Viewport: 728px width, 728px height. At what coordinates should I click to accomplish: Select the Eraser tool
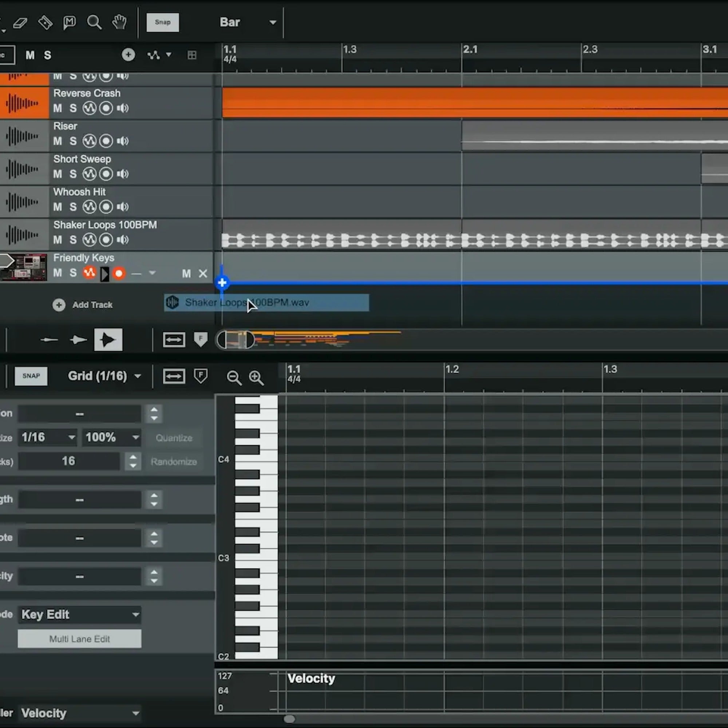[20, 23]
